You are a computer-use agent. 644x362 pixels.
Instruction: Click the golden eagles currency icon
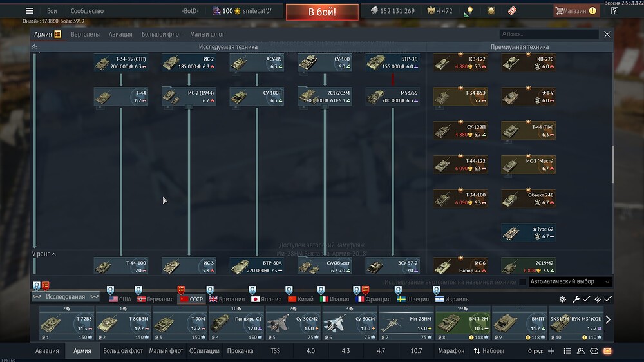click(431, 11)
